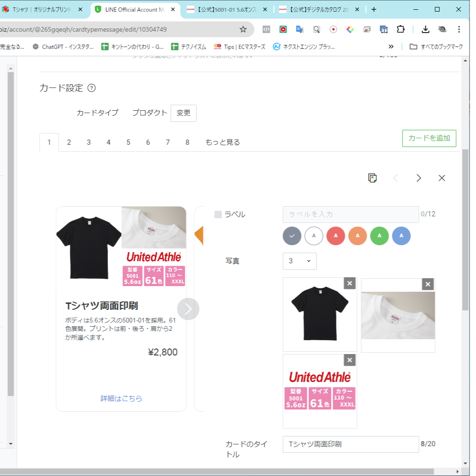Image resolution: width=476 pixels, height=476 pixels.
Task: Click the duplicate card icon
Action: click(x=373, y=178)
